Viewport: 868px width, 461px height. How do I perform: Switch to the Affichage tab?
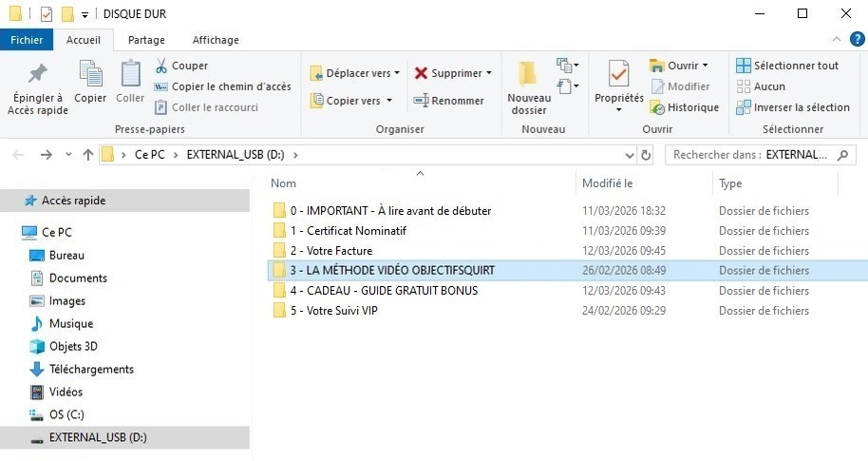coord(216,40)
